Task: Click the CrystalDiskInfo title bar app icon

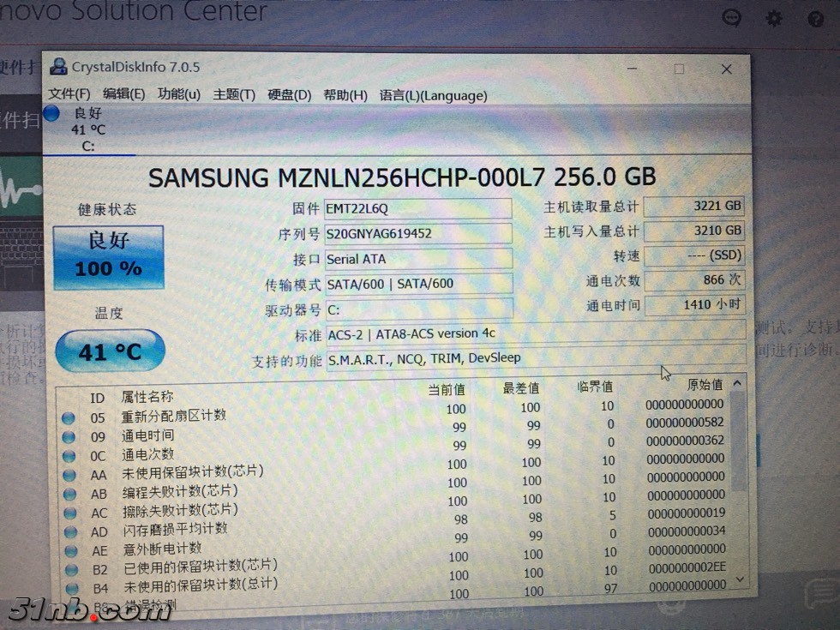Action: [x=58, y=67]
